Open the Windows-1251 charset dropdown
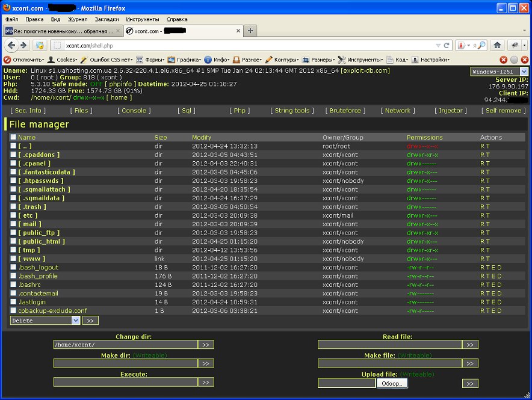 [499, 72]
